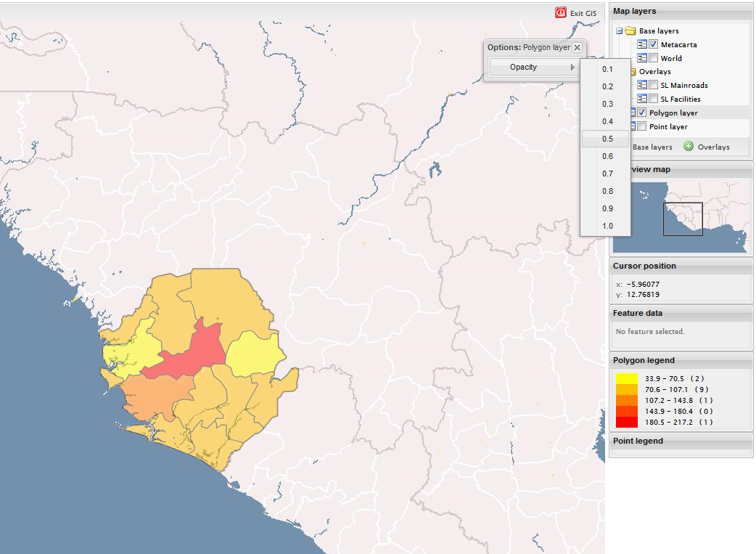756x554 pixels.
Task: Click the red Exit GIS power icon
Action: 560,12
